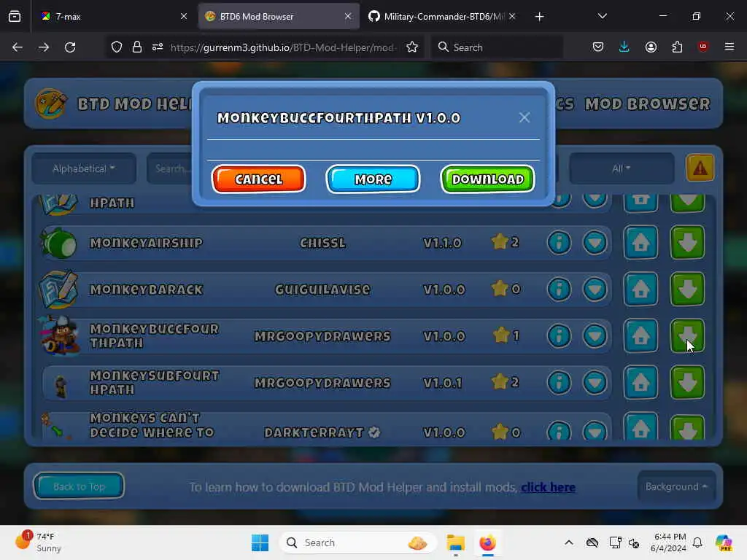Follow the 'click here' link
747x560 pixels.
coord(548,487)
